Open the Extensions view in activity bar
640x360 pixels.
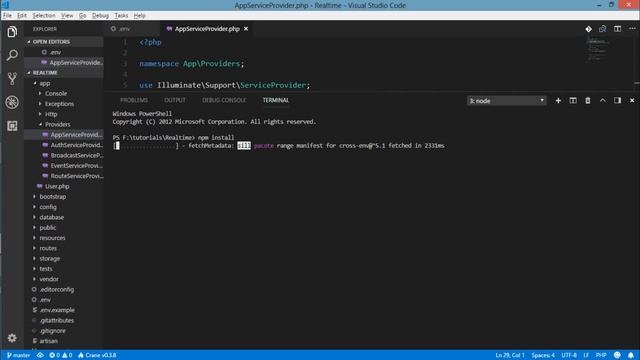[12, 126]
